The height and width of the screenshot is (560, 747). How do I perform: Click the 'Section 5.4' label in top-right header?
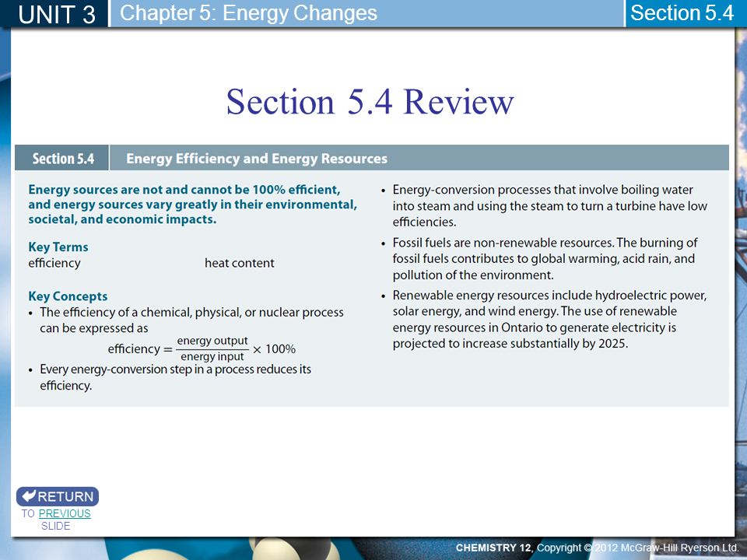(x=682, y=13)
